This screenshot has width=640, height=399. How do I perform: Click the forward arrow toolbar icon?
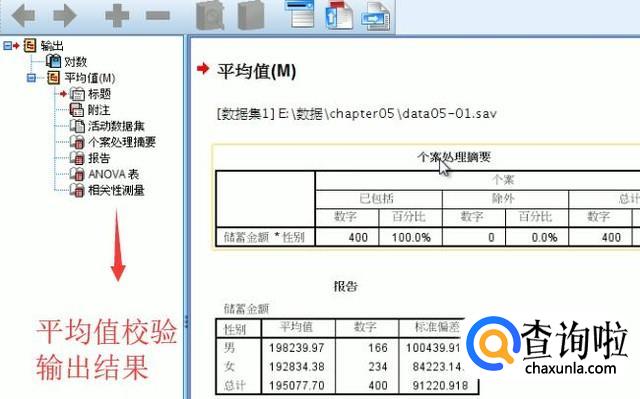[65, 16]
